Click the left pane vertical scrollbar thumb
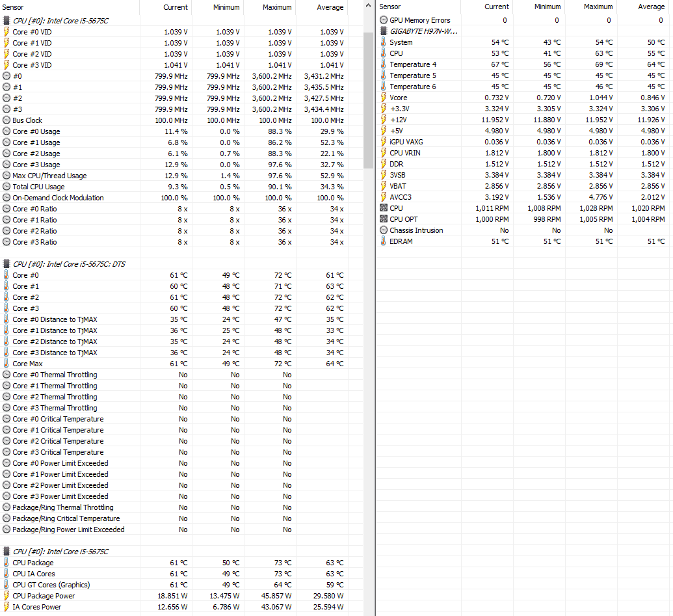The height and width of the screenshot is (616, 673). [x=368, y=100]
